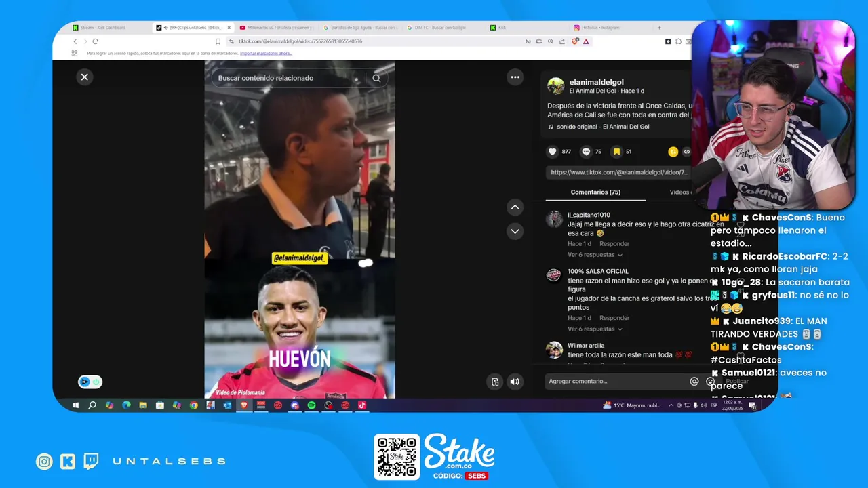Open Windows taskbar search
Viewport: 868px width, 488px height.
point(92,405)
